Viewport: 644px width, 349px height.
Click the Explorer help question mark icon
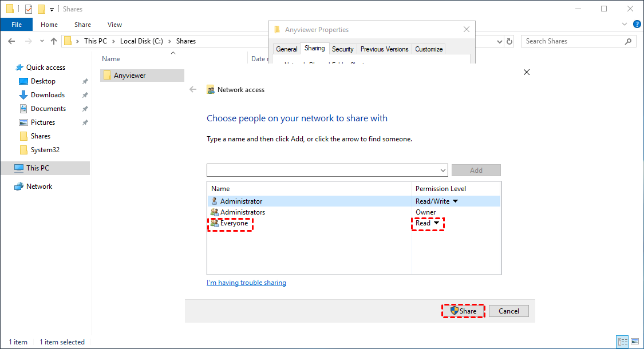(636, 25)
